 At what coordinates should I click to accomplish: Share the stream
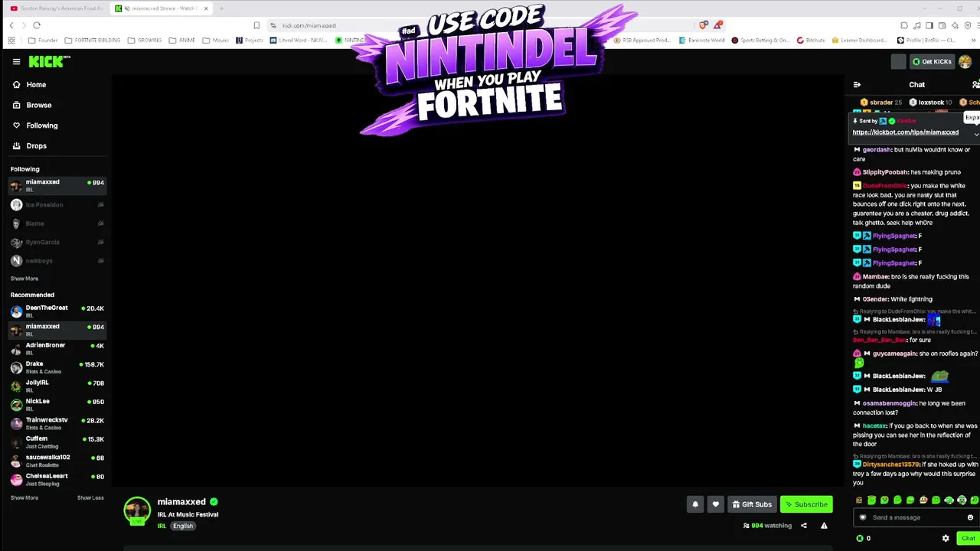[x=804, y=526]
